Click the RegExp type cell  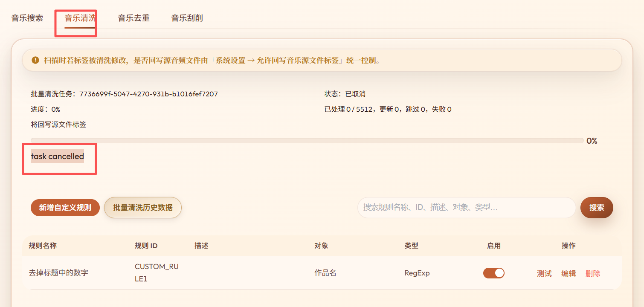tap(417, 273)
